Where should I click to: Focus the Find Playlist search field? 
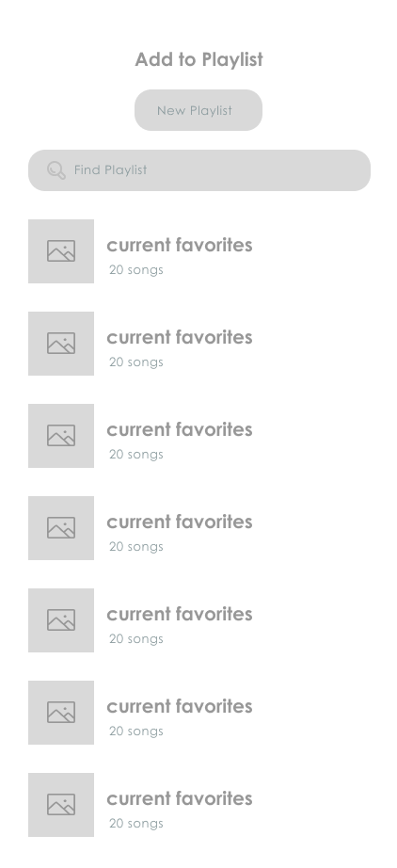click(x=199, y=170)
